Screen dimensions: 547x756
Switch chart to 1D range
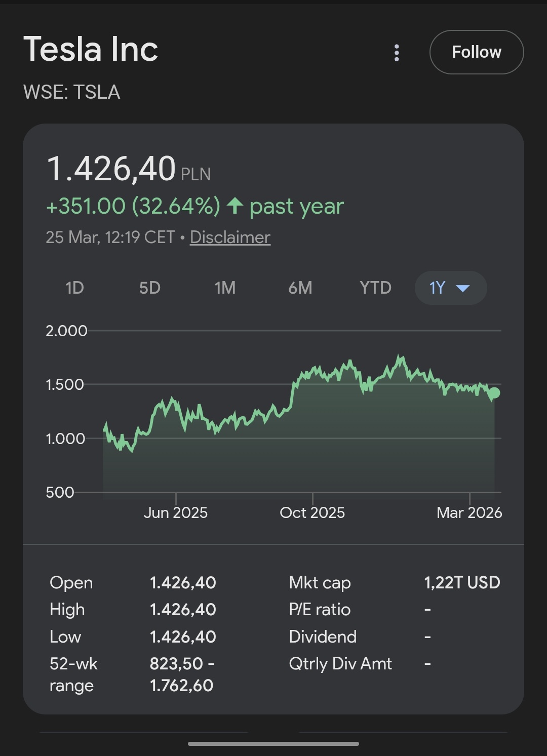pyautogui.click(x=74, y=288)
